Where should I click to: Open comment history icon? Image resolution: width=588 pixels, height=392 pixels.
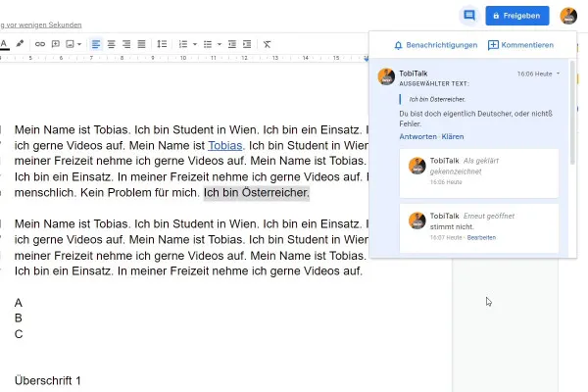tap(469, 16)
